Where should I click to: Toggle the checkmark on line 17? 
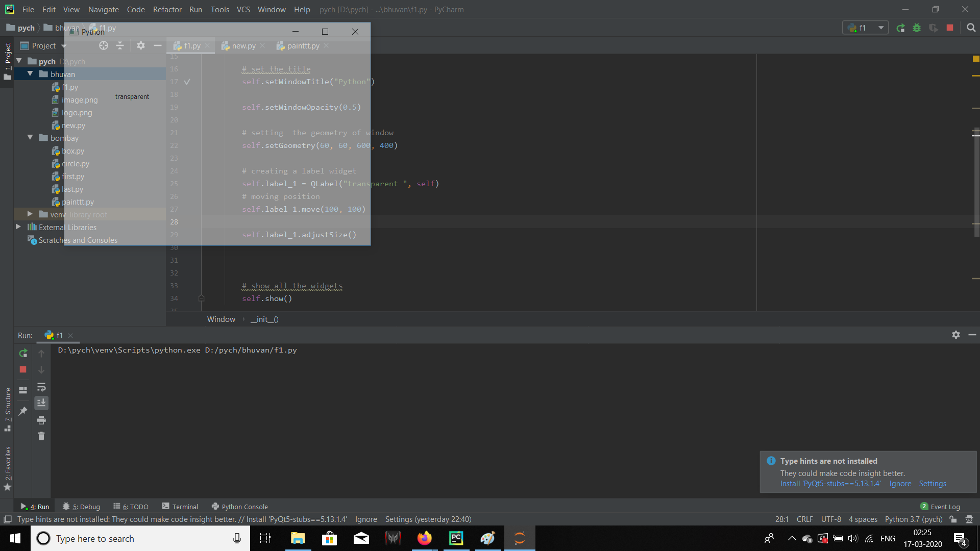click(187, 82)
